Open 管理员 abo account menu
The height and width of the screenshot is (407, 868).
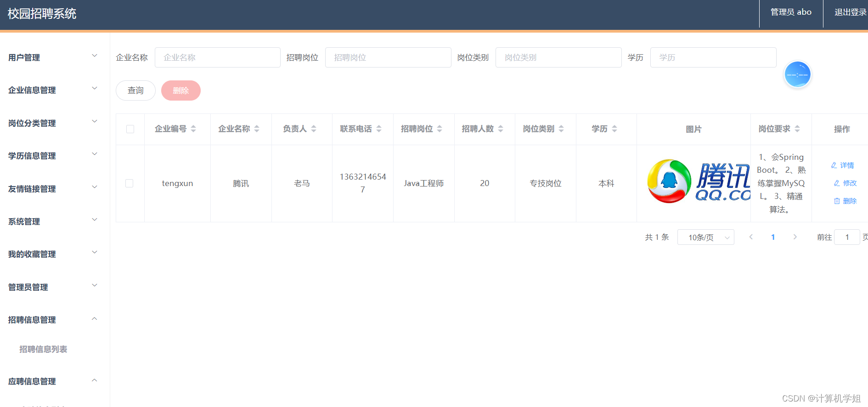point(791,12)
